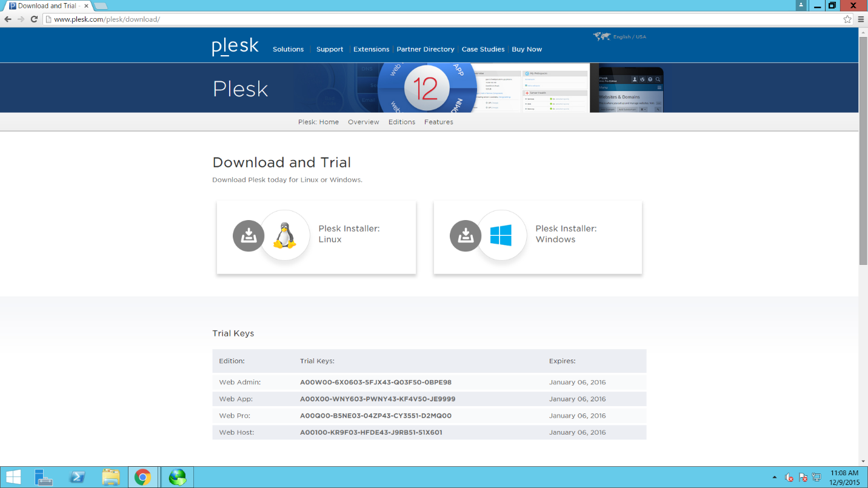Click the Trial Keys heading
Screen dimensions: 868x488
pos(233,333)
